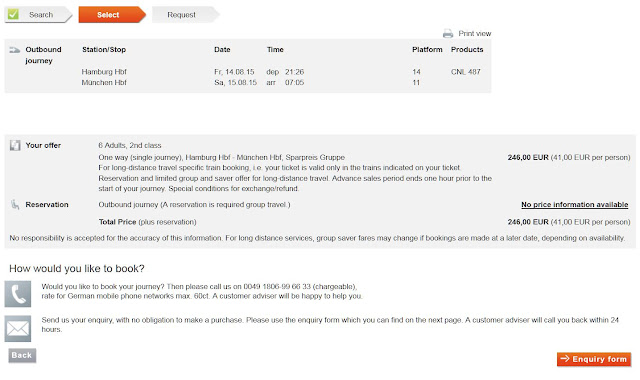Open the Enquiry form
This screenshot has height=380, width=640.
(594, 359)
